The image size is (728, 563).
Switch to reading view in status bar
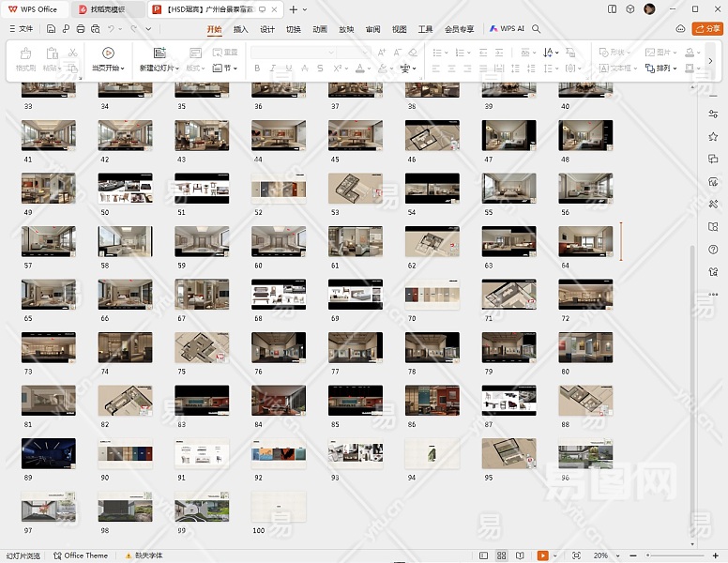[518, 555]
